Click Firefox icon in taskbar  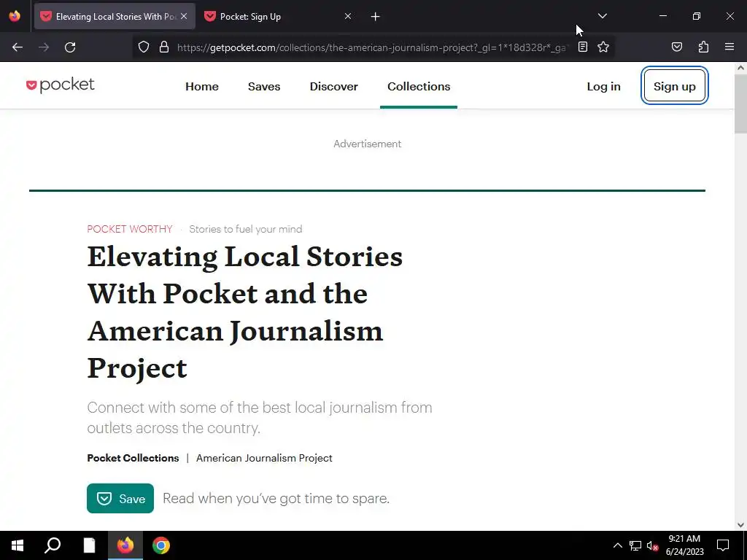click(125, 545)
